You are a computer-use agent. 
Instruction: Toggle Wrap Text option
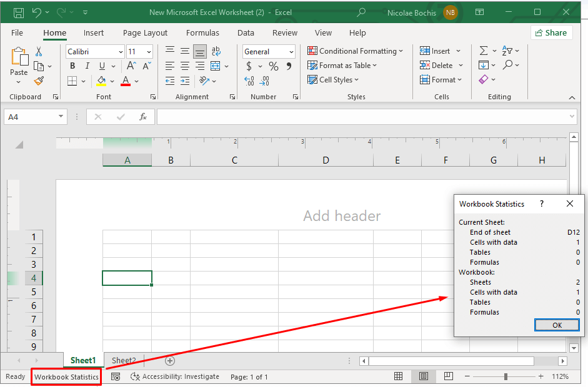tap(216, 51)
